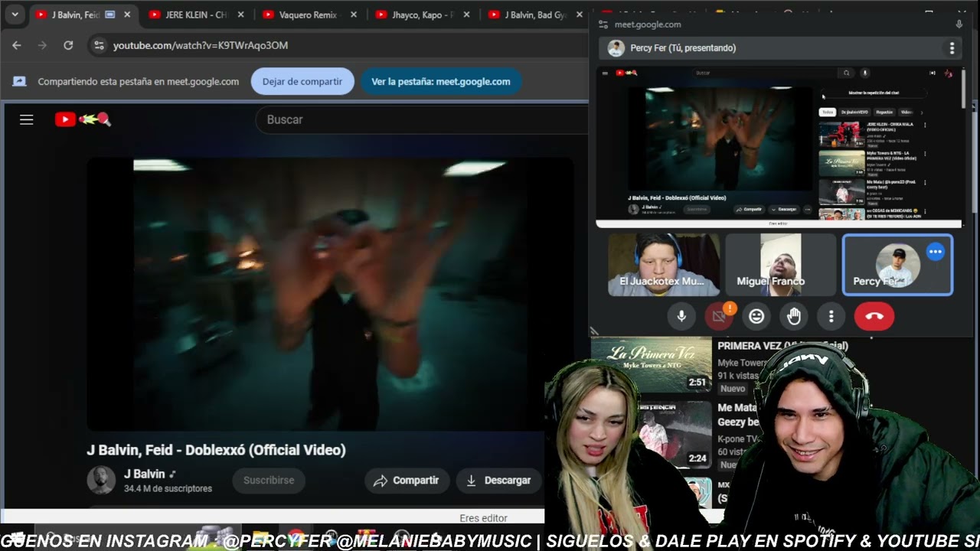Click the Descargar button
The height and width of the screenshot is (551, 980).
499,481
